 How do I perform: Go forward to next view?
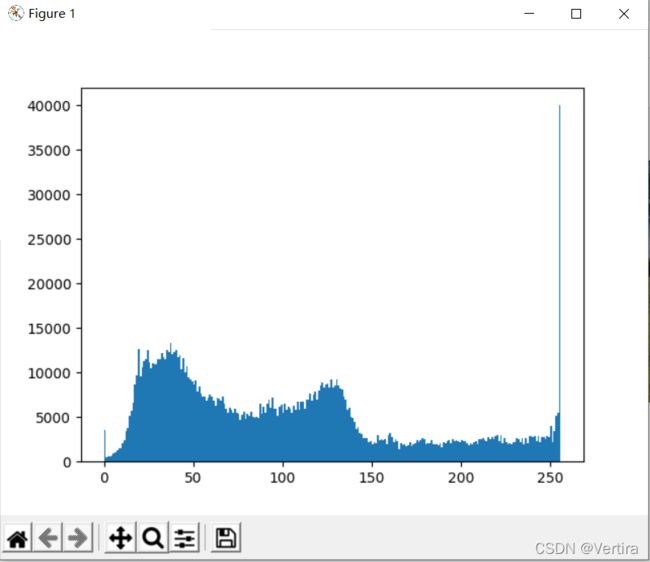pyautogui.click(x=78, y=538)
